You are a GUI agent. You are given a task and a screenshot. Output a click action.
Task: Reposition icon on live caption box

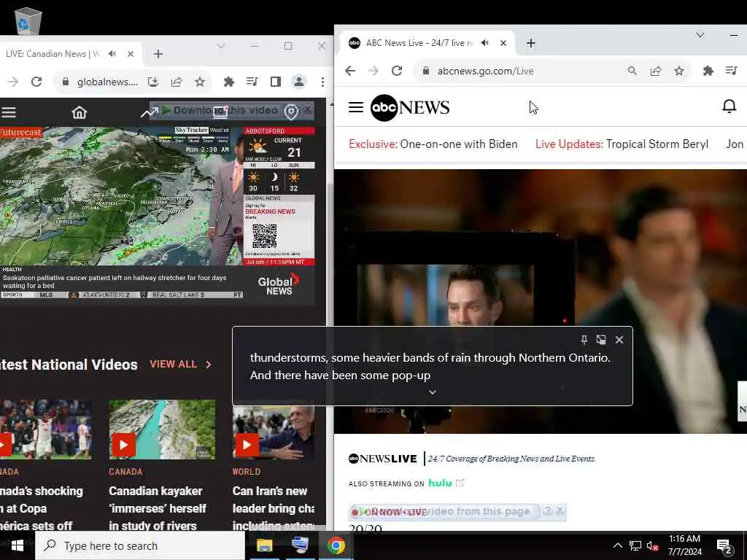click(601, 340)
